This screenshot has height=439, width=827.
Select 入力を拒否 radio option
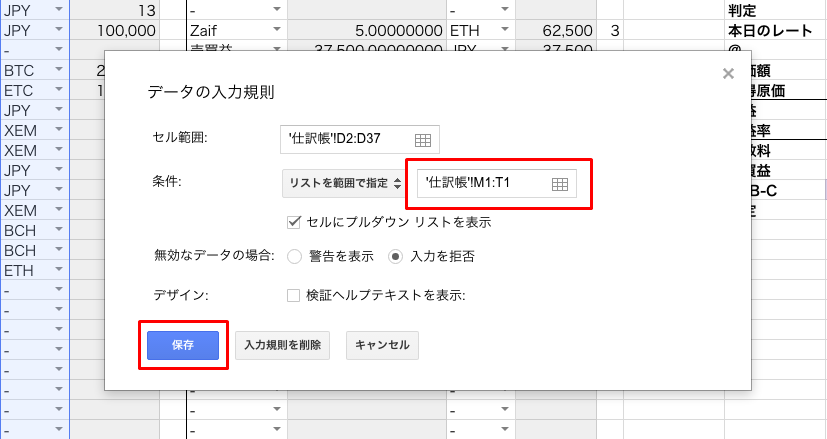click(395, 256)
